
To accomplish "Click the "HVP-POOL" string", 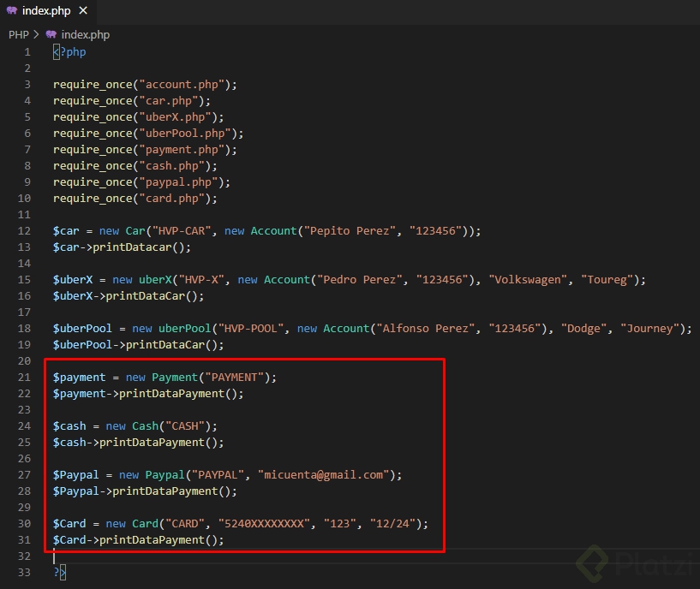I will tap(251, 329).
